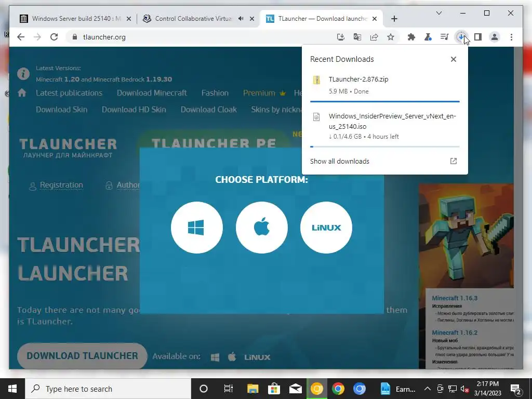Click the Minecraft 1.16.2 news link
Screen dimensions: 532x399
coord(455,332)
